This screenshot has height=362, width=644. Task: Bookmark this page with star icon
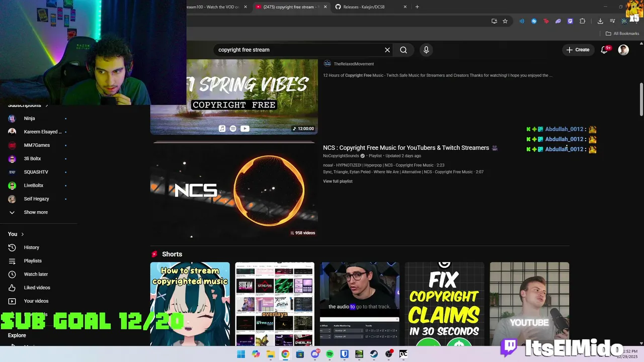[x=505, y=21]
